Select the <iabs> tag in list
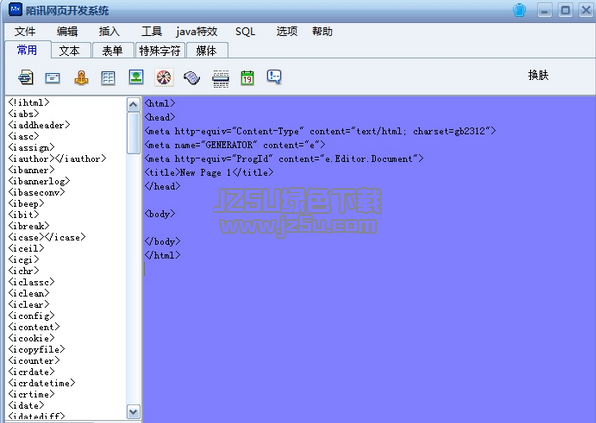This screenshot has width=596, height=423. (24, 114)
